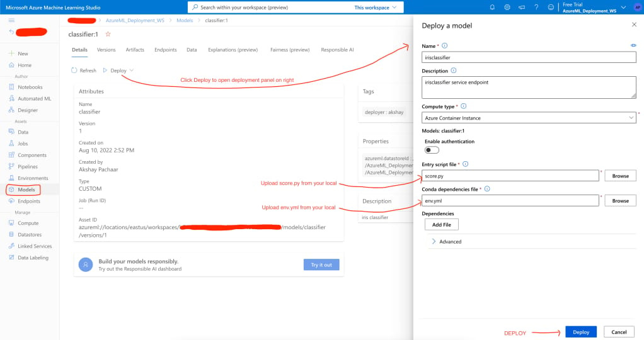Open Automated ML from the sidebar
The width and height of the screenshot is (644, 340).
(35, 99)
